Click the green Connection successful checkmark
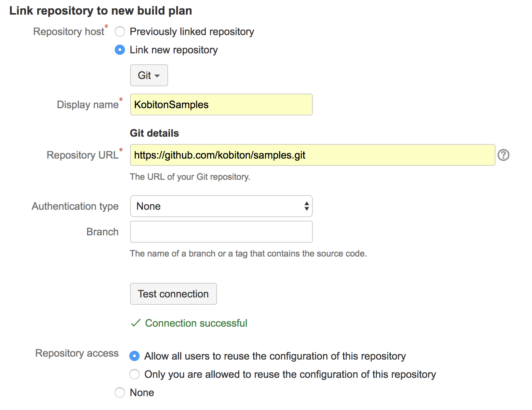Viewport: 532px width, 410px height. pyautogui.click(x=136, y=323)
